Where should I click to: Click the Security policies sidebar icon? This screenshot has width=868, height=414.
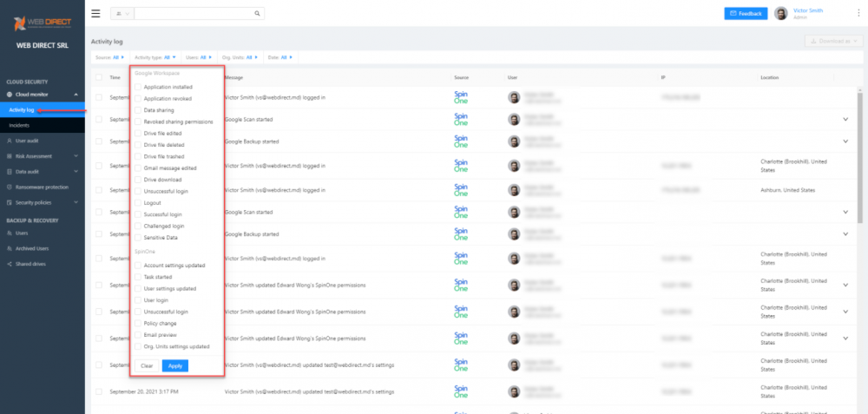point(10,202)
